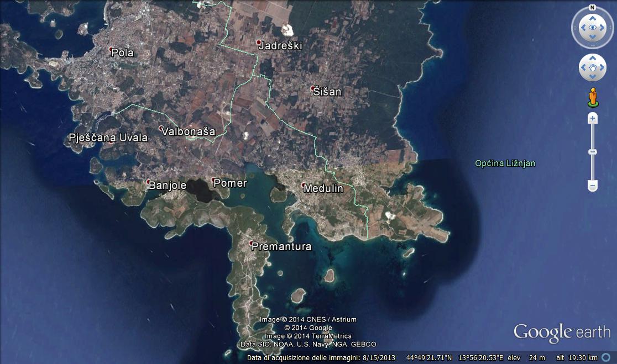Click the Medulin placemark dot

(x=304, y=185)
